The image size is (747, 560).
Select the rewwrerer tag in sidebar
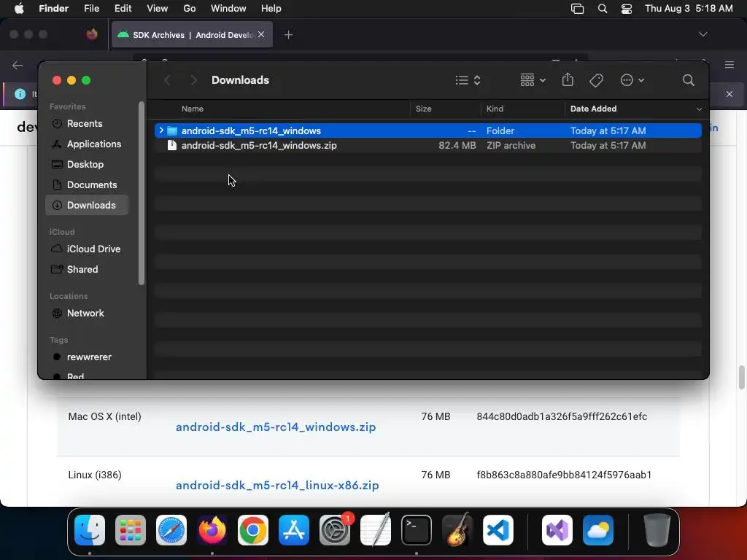[x=87, y=357]
